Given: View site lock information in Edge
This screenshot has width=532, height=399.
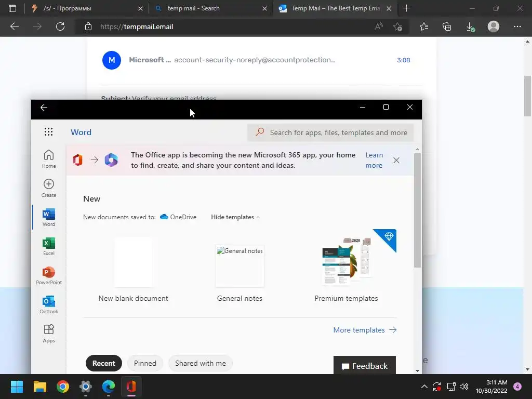Looking at the screenshot, I should coord(88,26).
